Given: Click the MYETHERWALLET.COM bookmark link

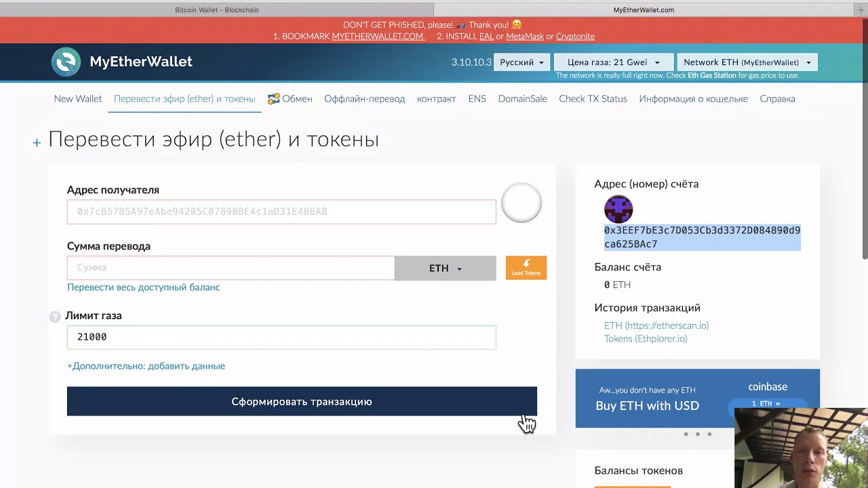Looking at the screenshot, I should [x=378, y=37].
